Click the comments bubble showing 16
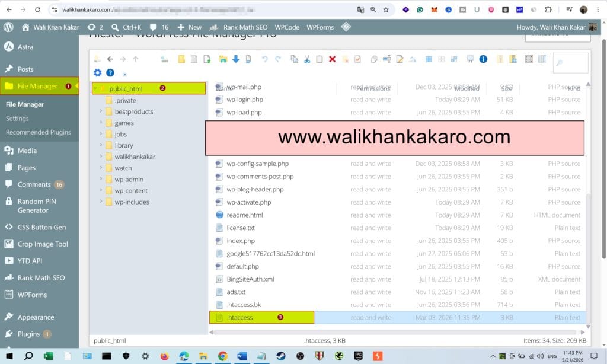 [159, 27]
